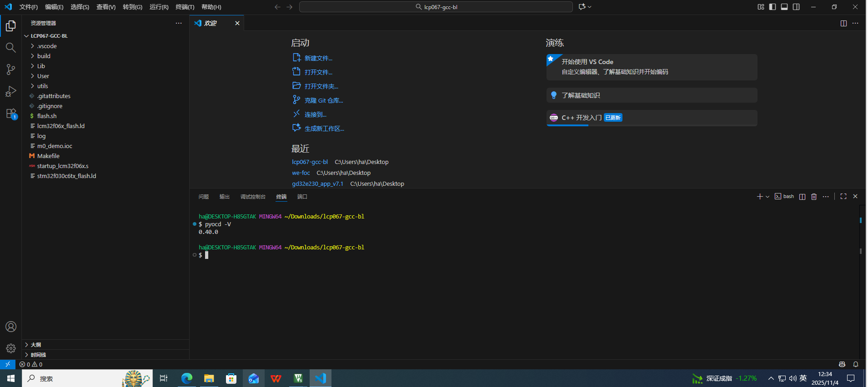Open the Accounts menu icon

point(10,327)
